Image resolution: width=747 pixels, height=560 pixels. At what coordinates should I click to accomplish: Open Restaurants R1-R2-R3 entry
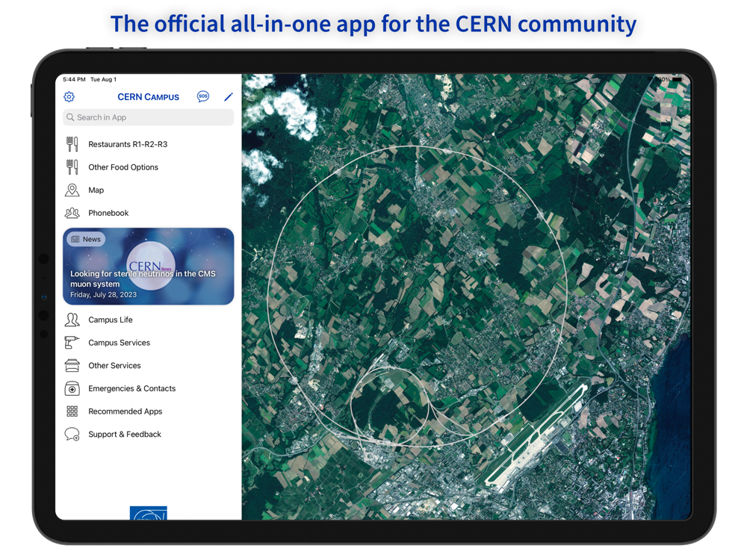tap(148, 144)
